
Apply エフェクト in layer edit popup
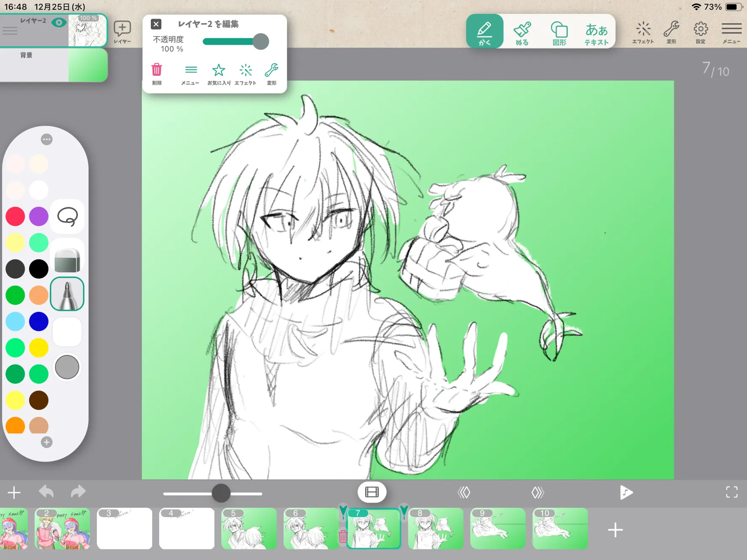pyautogui.click(x=246, y=74)
